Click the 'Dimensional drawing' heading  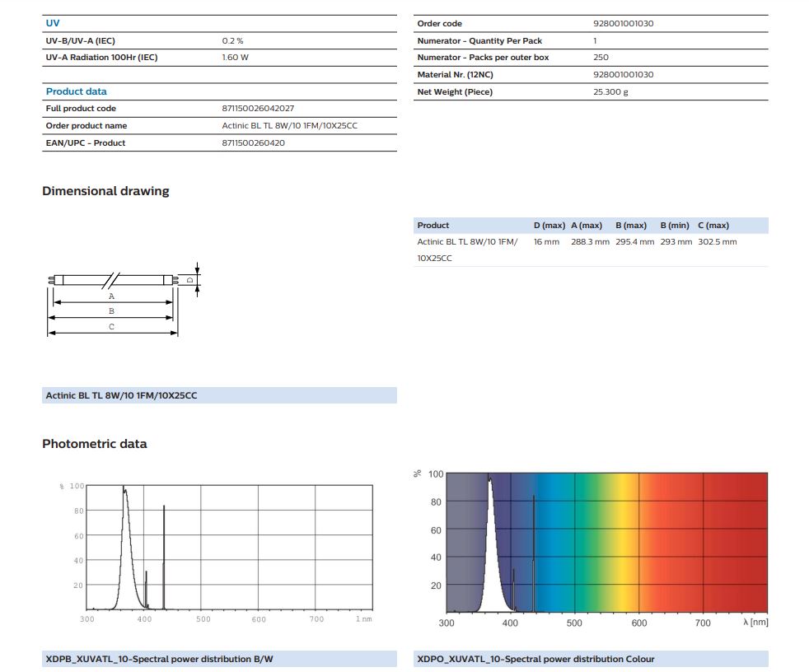(x=105, y=191)
